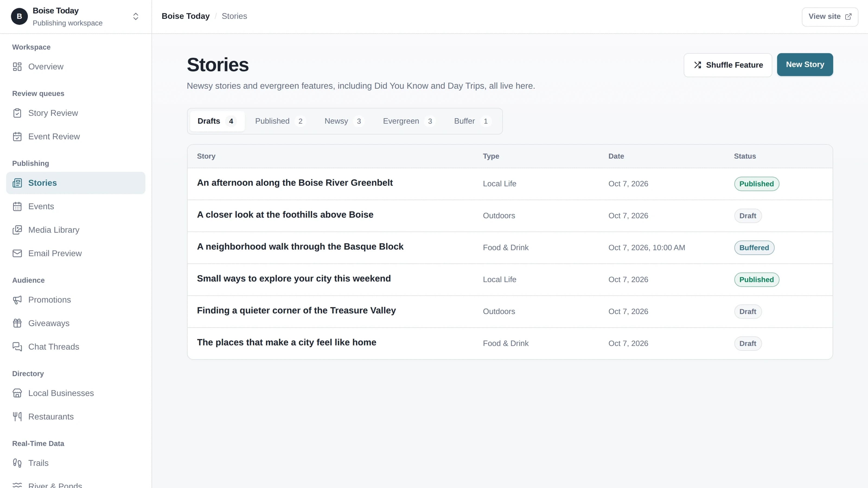The width and height of the screenshot is (868, 488).
Task: Click the shuffle arrows icon in Shuffle Feature
Action: coord(697,65)
